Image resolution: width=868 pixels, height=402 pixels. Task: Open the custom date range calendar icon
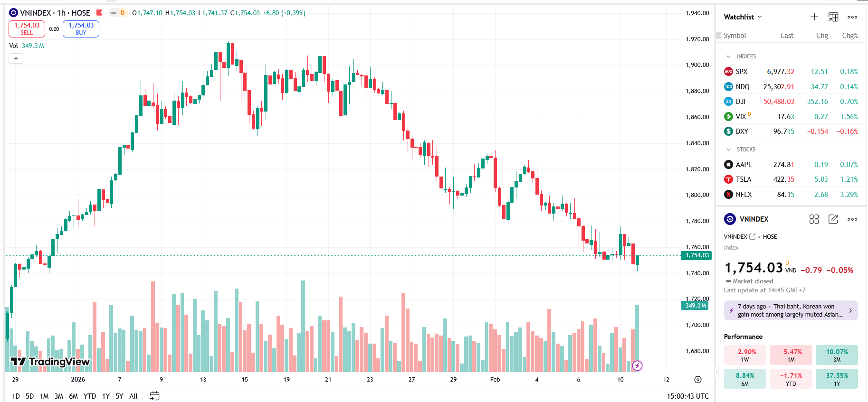coord(154,395)
